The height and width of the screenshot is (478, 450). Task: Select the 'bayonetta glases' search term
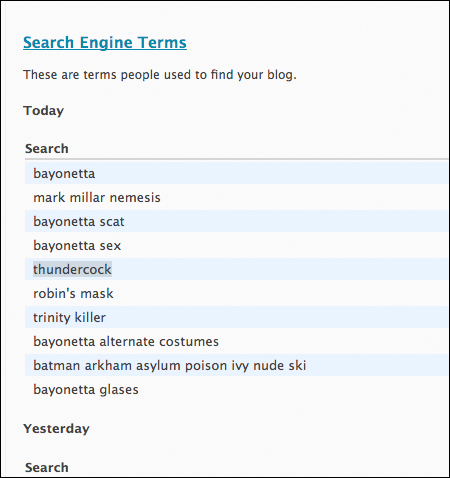coord(86,390)
